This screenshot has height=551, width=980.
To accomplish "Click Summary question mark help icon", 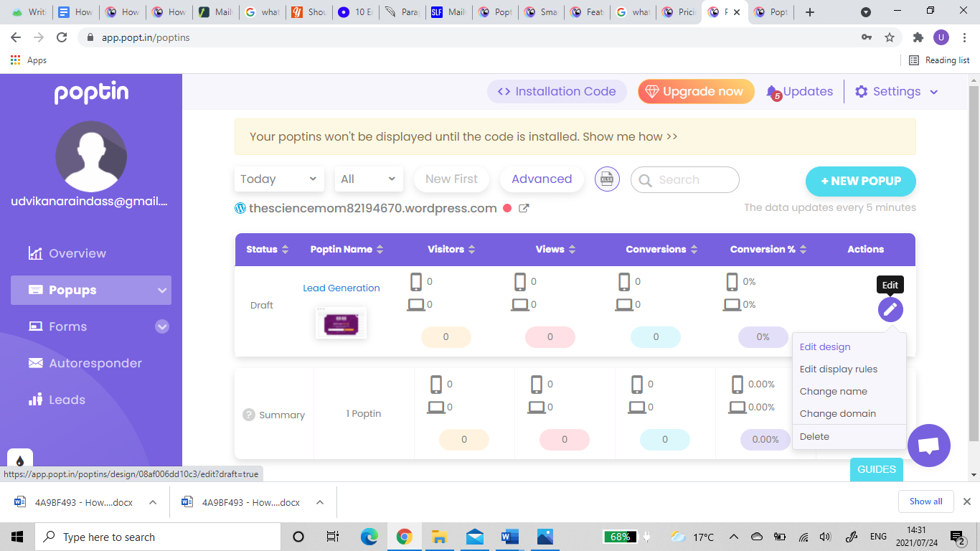I will point(249,415).
